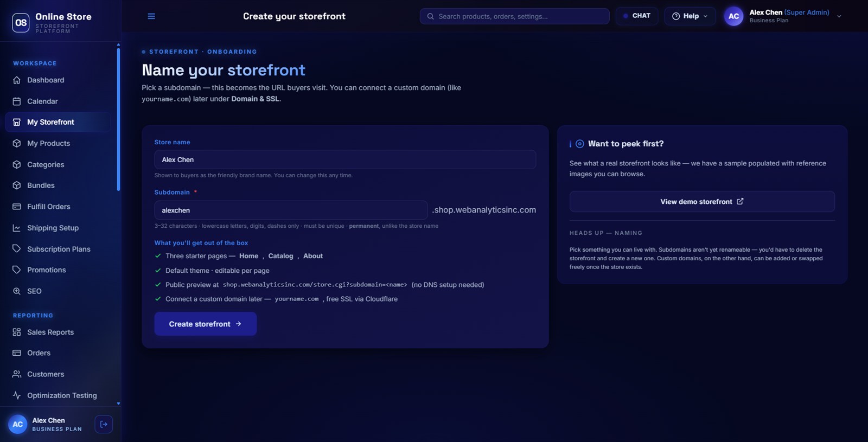Click the Store name input field
Screen dimensions: 868x442
345,159
